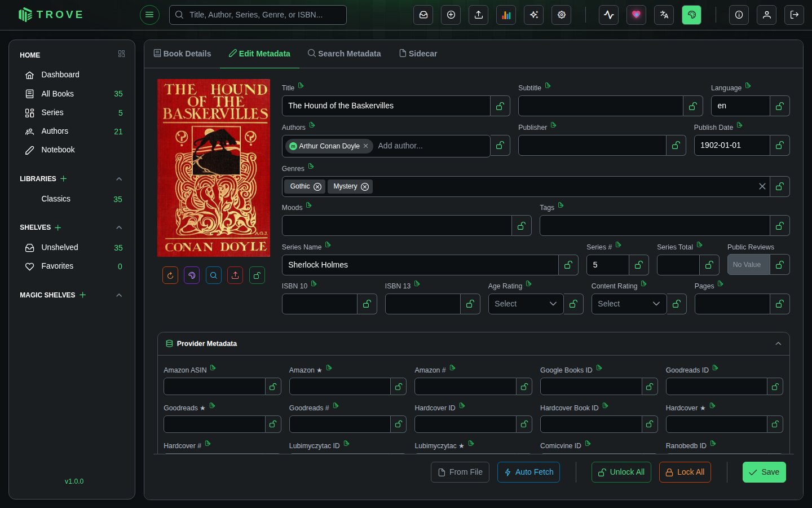
Task: Toggle the lock on the Genres field
Action: 780,187
